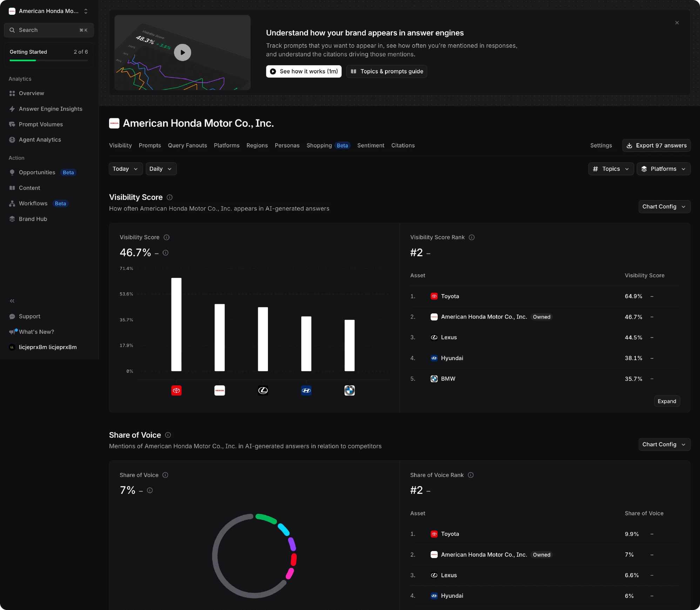Select the Toyota row in Share of Voice table

point(545,534)
